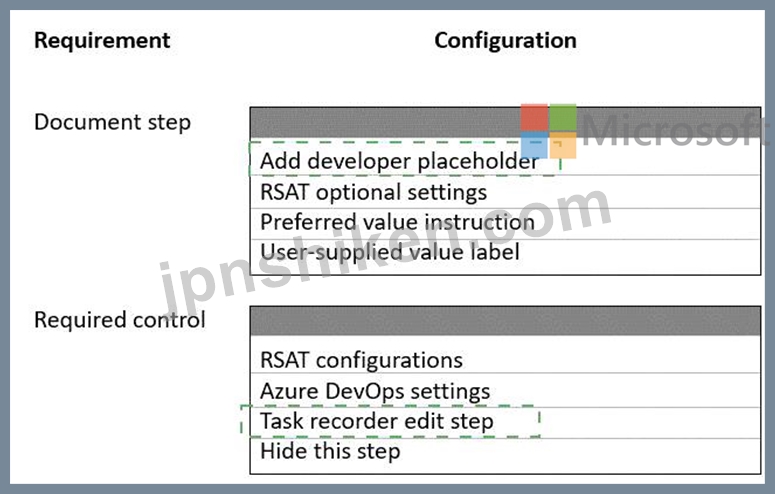This screenshot has width=775, height=494.
Task: Click the red square of Microsoft logo
Action: tap(534, 117)
